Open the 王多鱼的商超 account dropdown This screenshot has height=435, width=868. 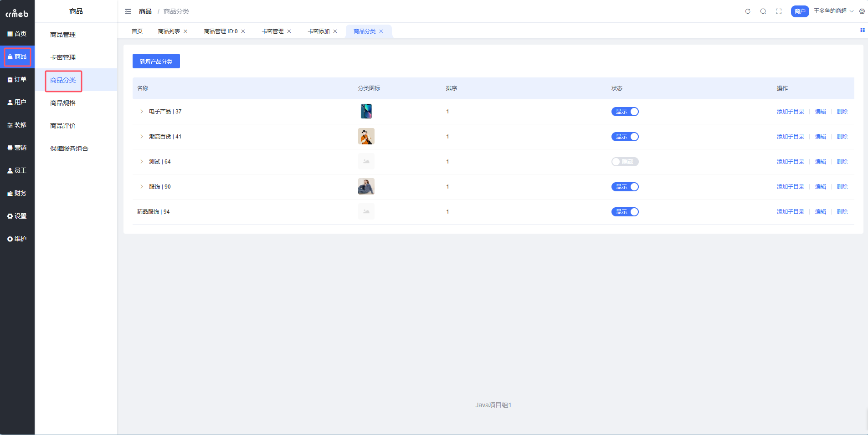pos(833,11)
